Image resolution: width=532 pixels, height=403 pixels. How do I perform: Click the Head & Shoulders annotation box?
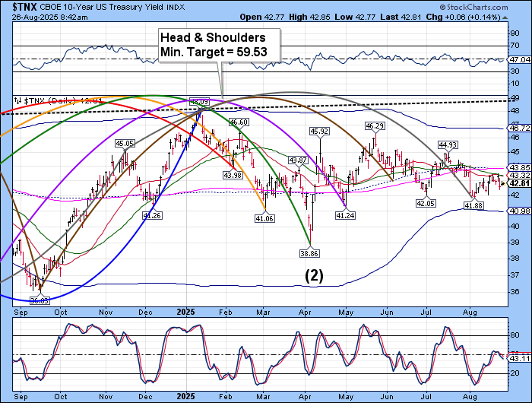[219, 45]
